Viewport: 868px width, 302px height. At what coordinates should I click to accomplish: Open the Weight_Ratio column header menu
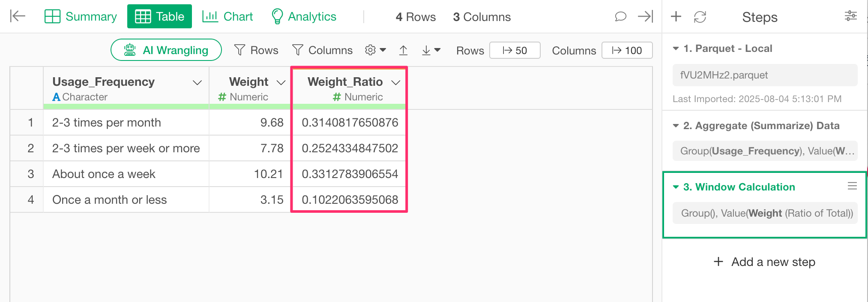point(396,82)
